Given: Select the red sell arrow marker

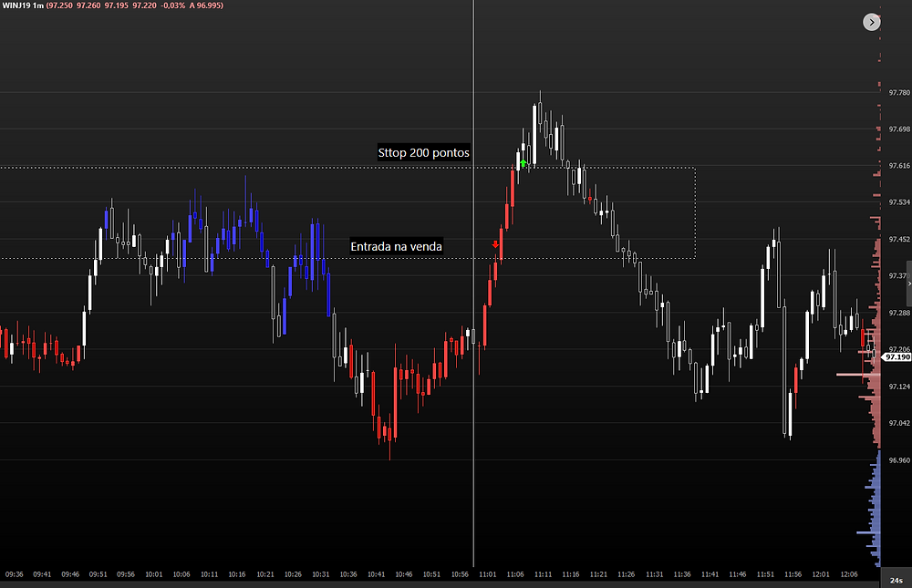Looking at the screenshot, I should (495, 244).
